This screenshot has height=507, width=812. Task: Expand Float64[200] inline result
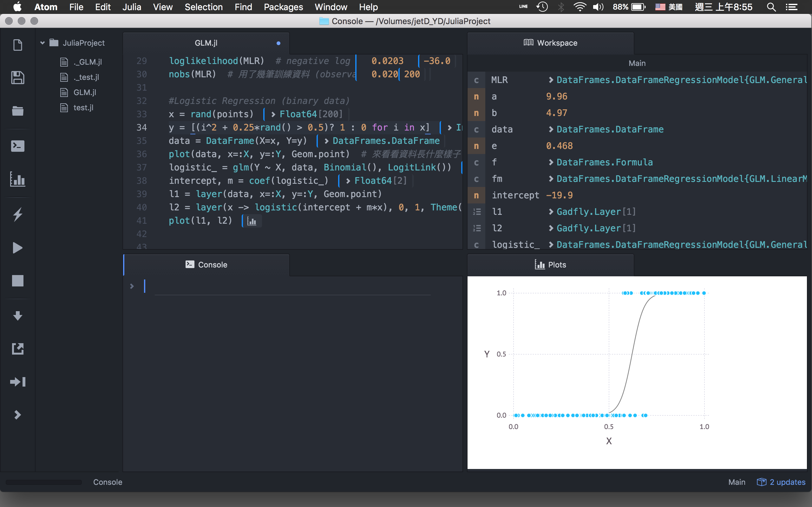coord(273,114)
